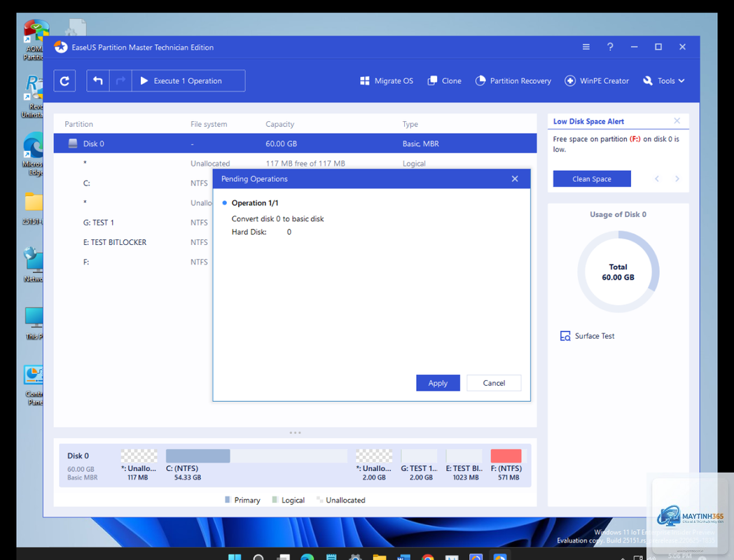Select the 117 MB unallocated row
The height and width of the screenshot is (560, 734).
[x=295, y=163]
